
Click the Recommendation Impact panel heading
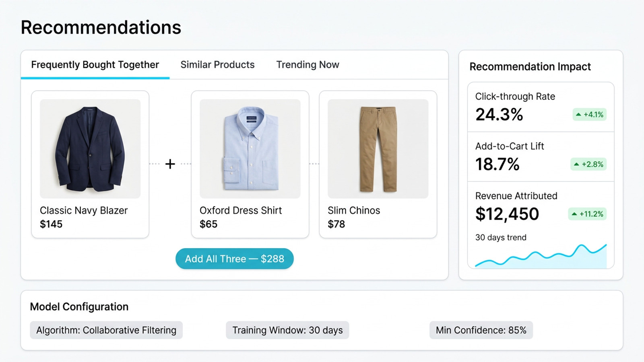530,66
